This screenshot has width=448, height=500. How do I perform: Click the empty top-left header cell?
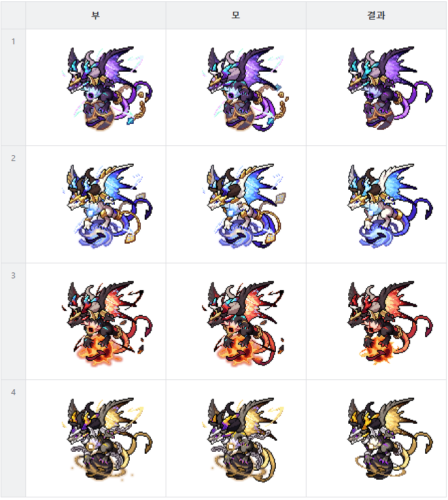[14, 15]
